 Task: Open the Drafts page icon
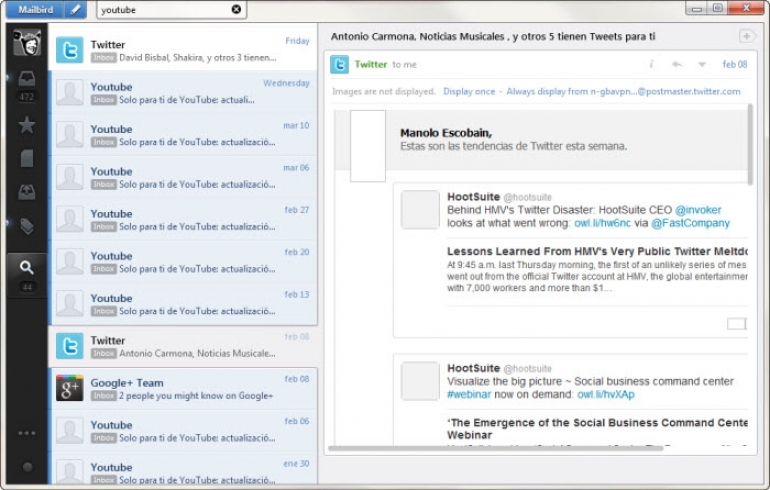click(27, 159)
